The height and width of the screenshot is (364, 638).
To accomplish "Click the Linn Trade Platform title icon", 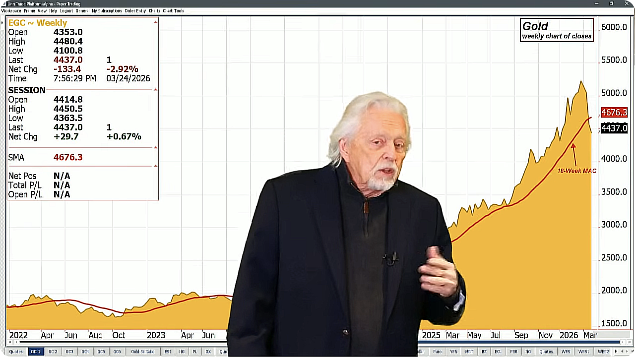I will pos(3,3).
